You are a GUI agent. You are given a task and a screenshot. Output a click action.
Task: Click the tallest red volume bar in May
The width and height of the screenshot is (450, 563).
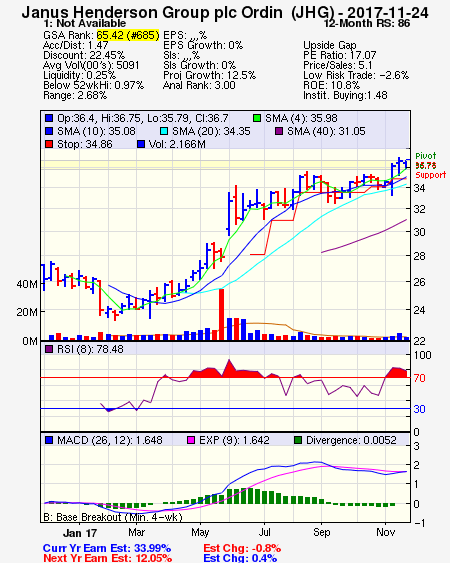tap(222, 315)
